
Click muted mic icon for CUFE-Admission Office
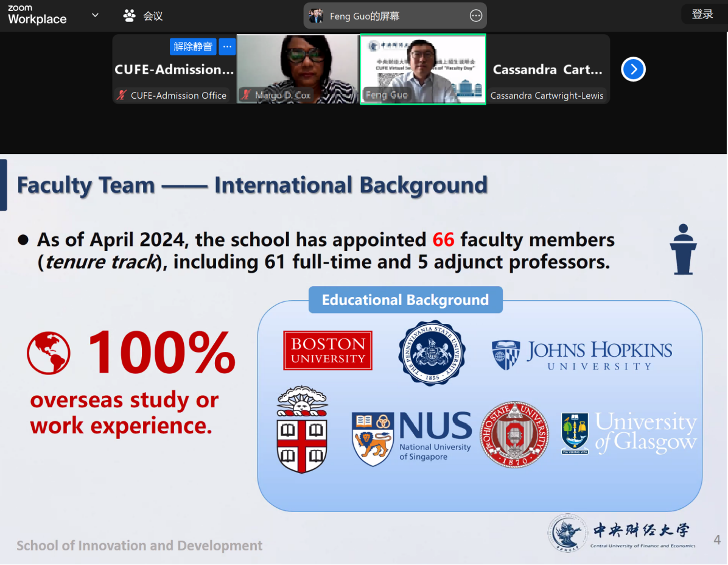click(x=122, y=95)
